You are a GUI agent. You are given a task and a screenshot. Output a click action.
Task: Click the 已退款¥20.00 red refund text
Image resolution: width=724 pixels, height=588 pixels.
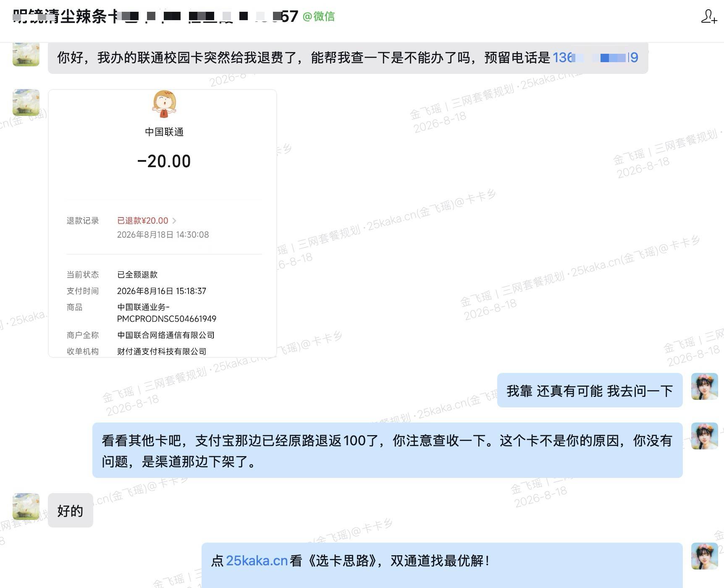pos(142,220)
